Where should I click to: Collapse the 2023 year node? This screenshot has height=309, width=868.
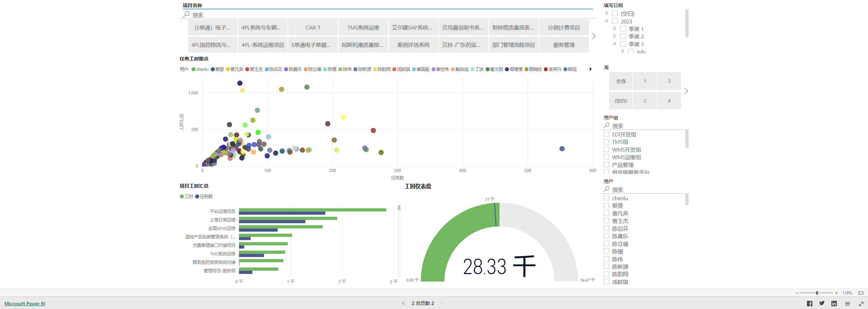click(x=607, y=21)
